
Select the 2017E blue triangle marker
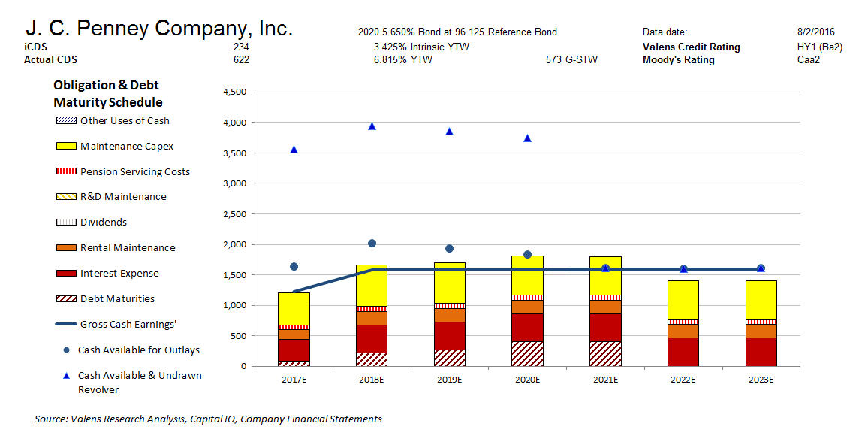tap(294, 150)
